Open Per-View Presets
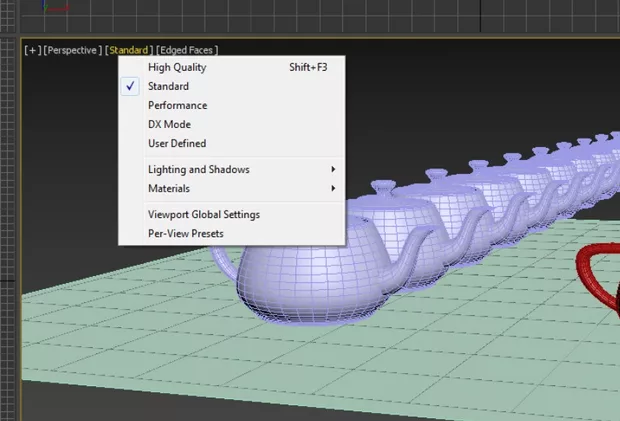The width and height of the screenshot is (620, 421). [186, 234]
